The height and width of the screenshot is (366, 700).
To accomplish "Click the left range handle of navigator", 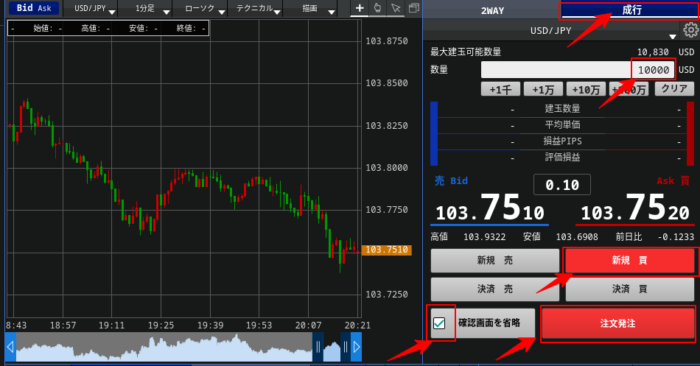I will pos(318,347).
